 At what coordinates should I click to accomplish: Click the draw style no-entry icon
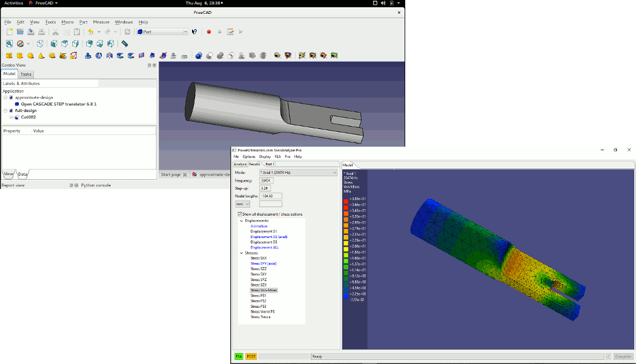pos(20,44)
